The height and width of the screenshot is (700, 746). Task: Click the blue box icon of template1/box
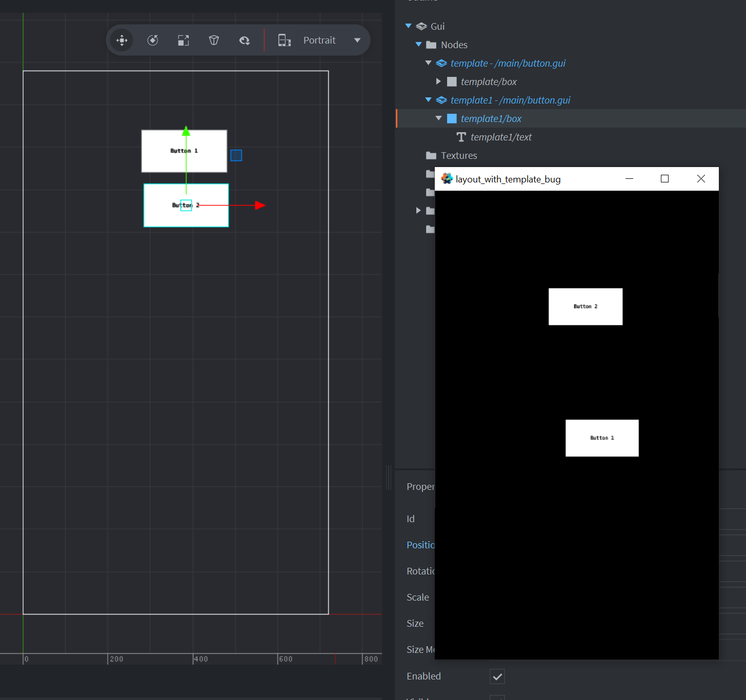click(451, 118)
